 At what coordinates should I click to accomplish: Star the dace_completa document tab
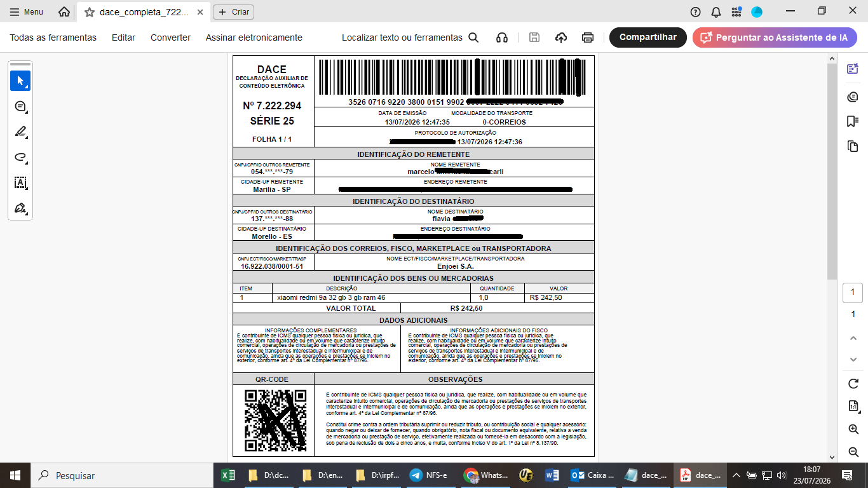90,12
